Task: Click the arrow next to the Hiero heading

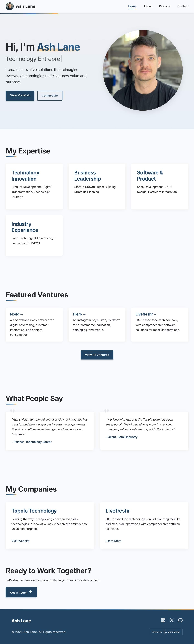Action: [x=85, y=314]
